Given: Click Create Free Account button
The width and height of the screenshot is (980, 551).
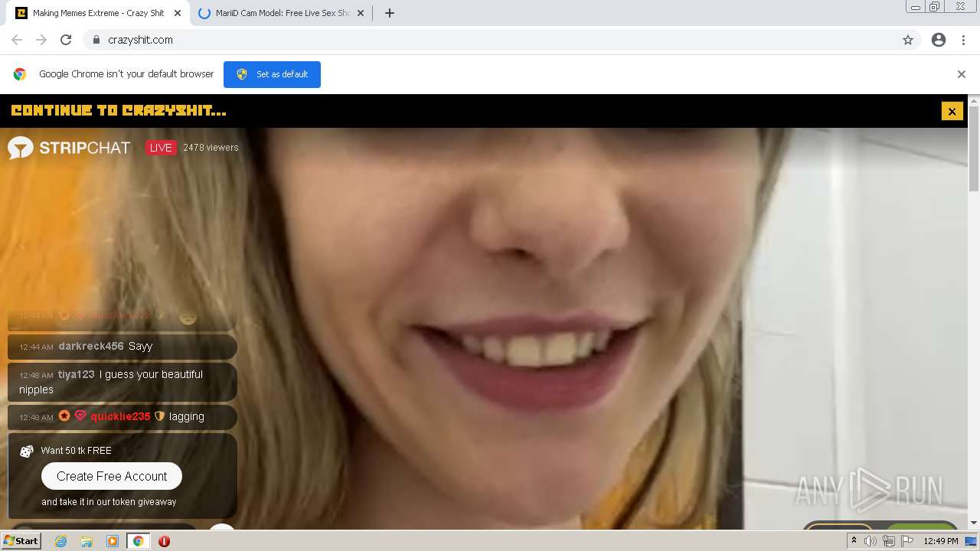Looking at the screenshot, I should (x=112, y=476).
